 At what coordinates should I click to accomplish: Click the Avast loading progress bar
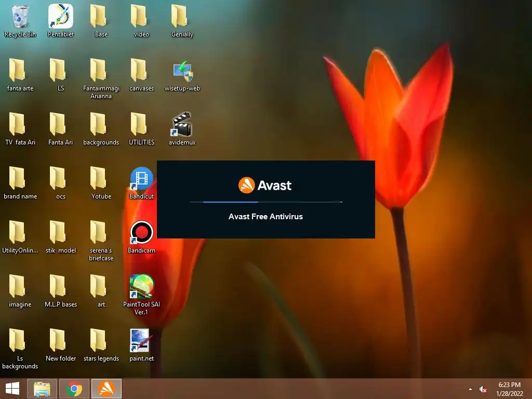tap(266, 202)
